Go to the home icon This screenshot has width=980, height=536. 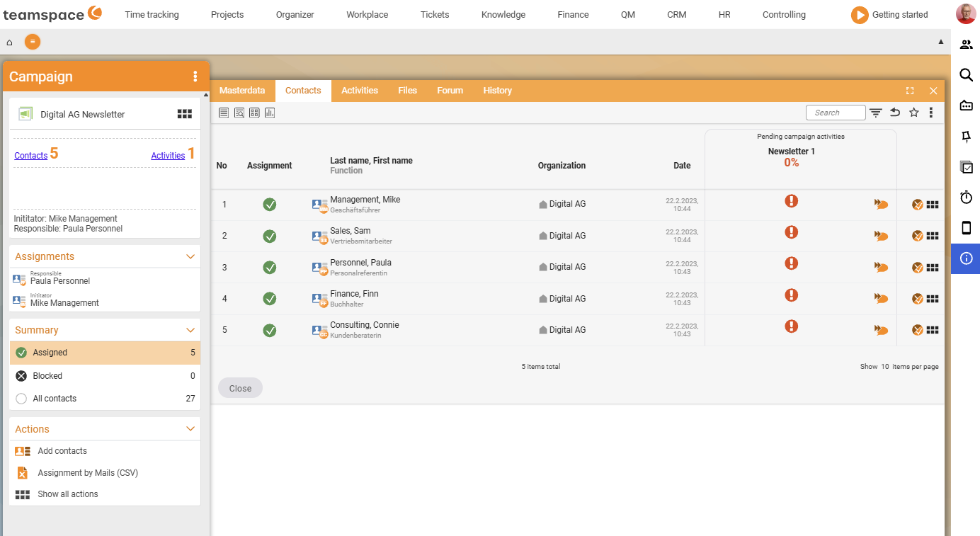tap(10, 42)
